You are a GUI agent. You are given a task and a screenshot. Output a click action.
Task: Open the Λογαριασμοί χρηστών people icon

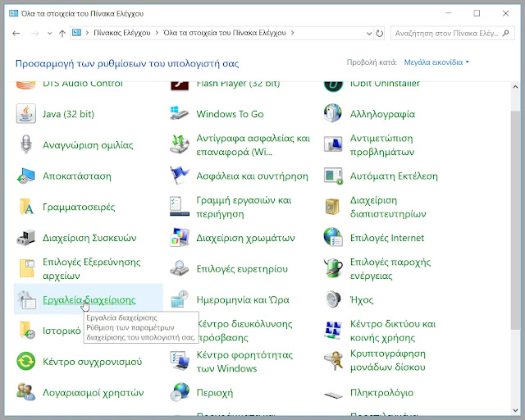pos(26,392)
